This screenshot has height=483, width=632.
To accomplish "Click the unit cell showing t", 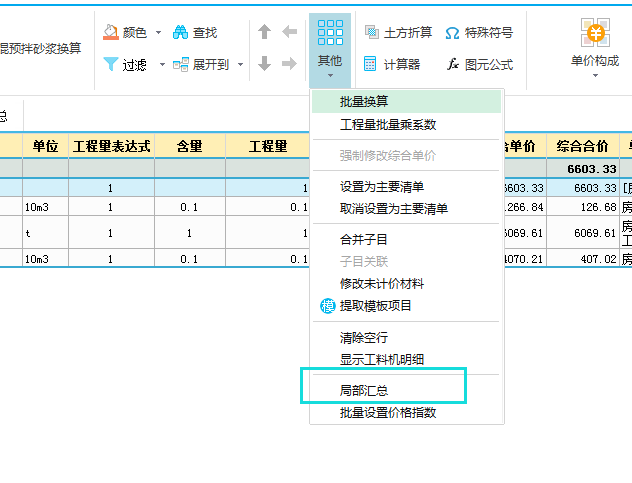I will [46, 233].
